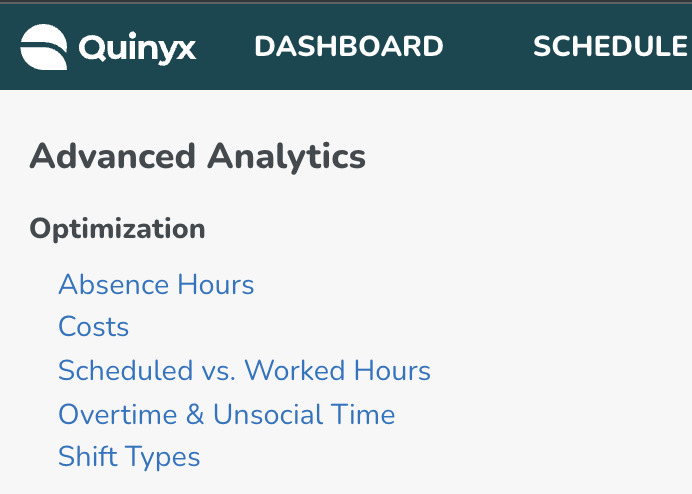View Scheduled vs. Worked Hours report
Image resolution: width=692 pixels, height=494 pixels.
click(x=244, y=370)
